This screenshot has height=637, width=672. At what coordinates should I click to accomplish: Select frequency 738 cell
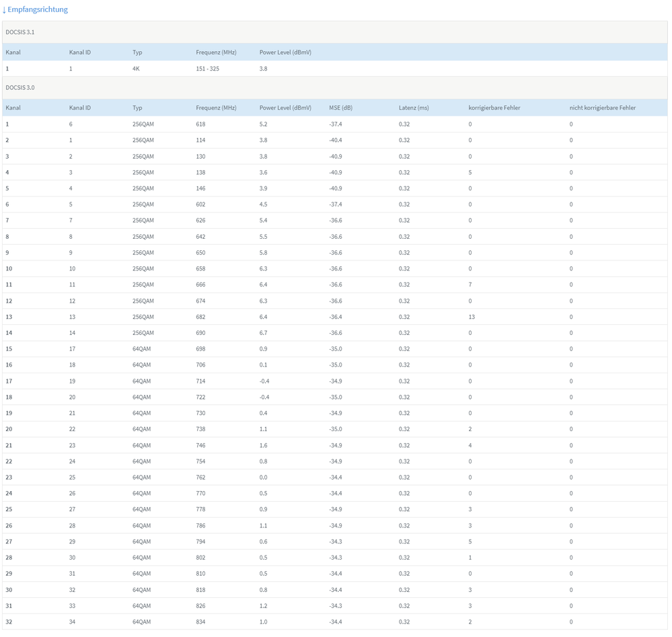point(200,429)
